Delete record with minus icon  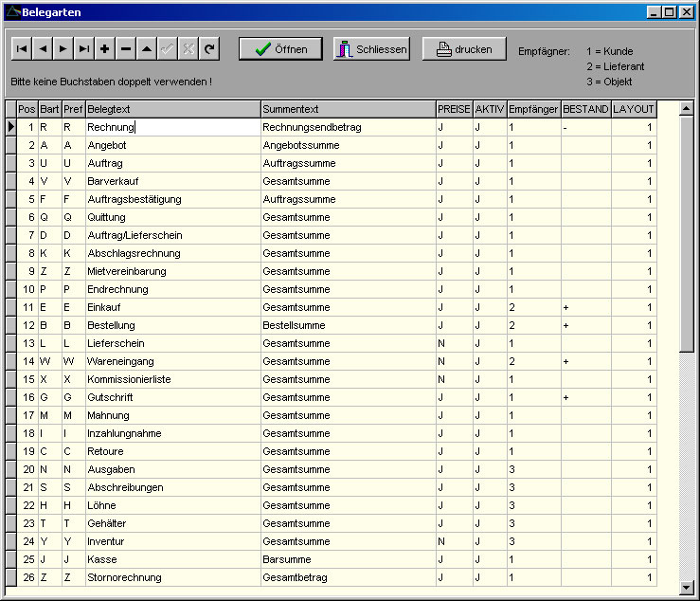click(126, 48)
